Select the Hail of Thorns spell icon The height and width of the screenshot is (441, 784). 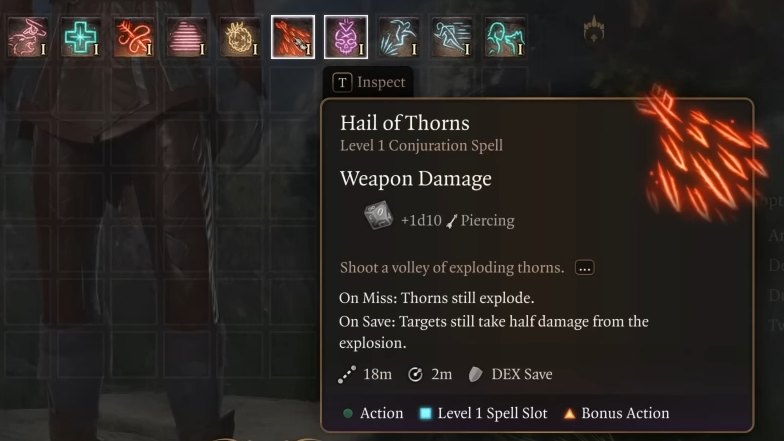pos(293,37)
